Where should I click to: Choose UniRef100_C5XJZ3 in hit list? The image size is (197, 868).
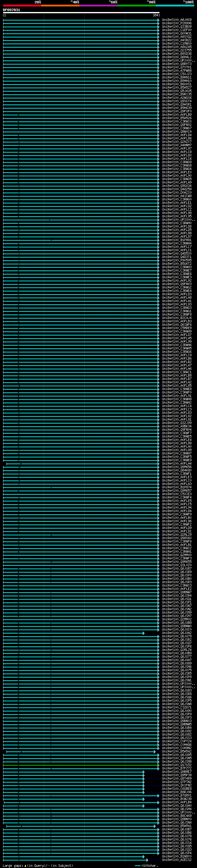(x=177, y=74)
